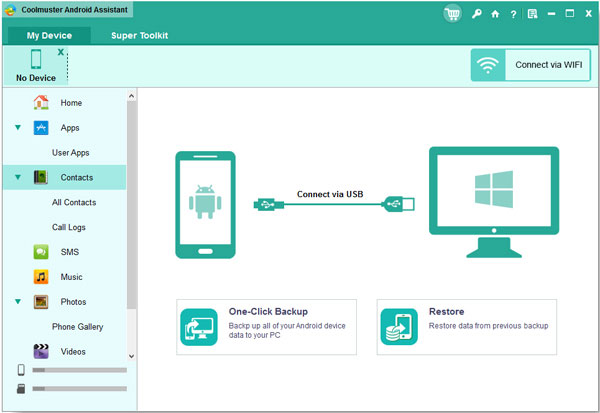Switch to the My Device tab
This screenshot has width=600, height=413.
click(x=49, y=36)
